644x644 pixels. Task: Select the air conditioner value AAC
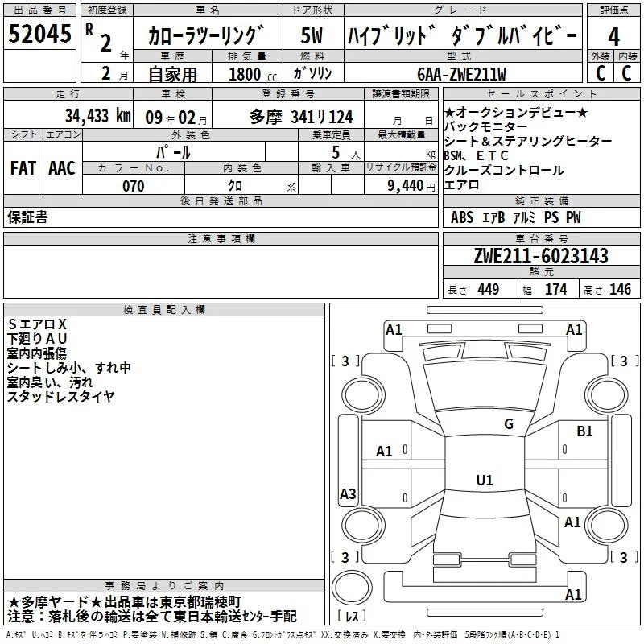tap(62, 168)
